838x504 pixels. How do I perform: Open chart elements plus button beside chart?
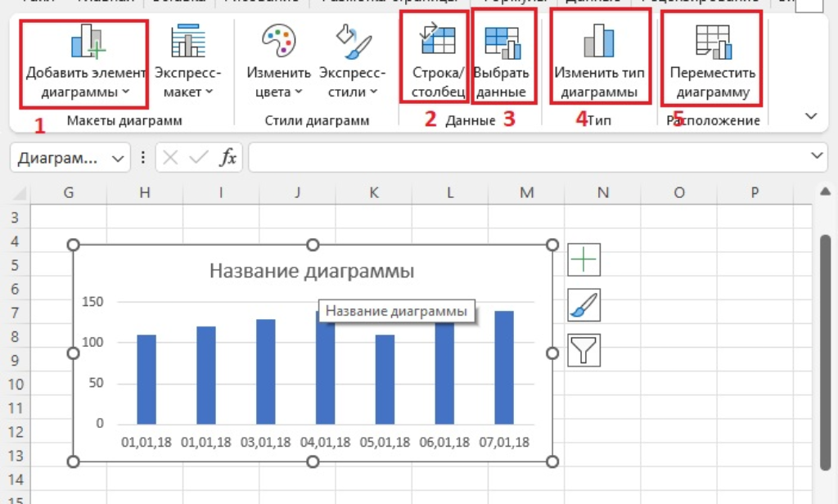point(584,259)
